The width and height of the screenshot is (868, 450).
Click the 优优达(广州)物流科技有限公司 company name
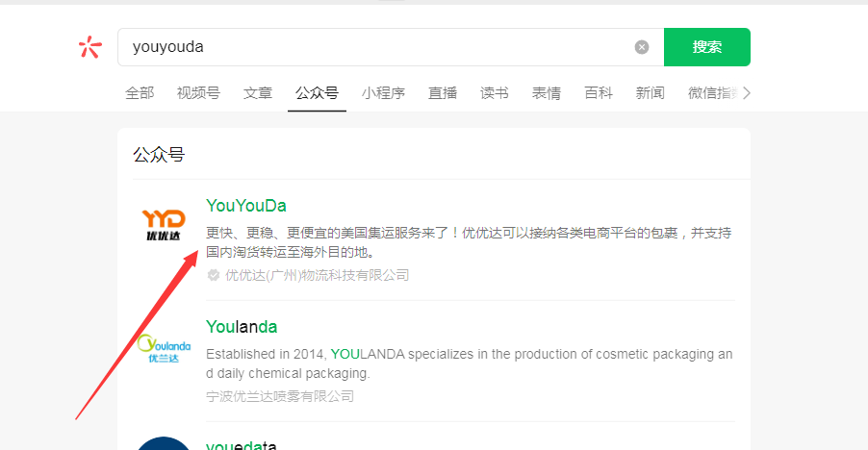[x=317, y=275]
